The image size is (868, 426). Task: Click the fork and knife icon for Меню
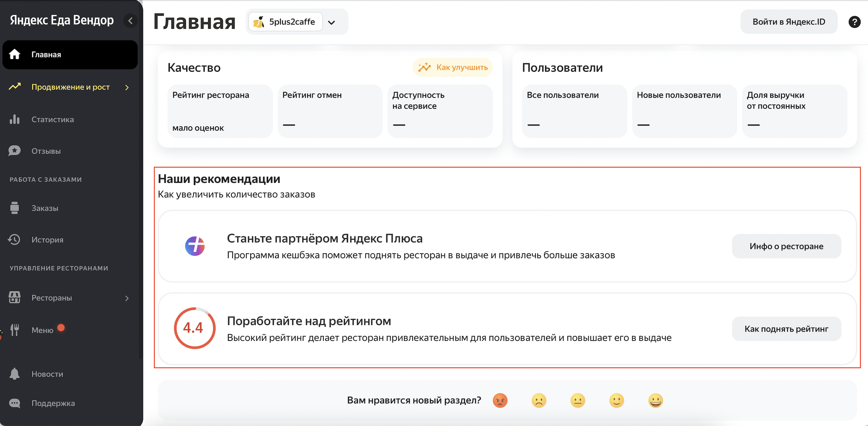pos(15,330)
